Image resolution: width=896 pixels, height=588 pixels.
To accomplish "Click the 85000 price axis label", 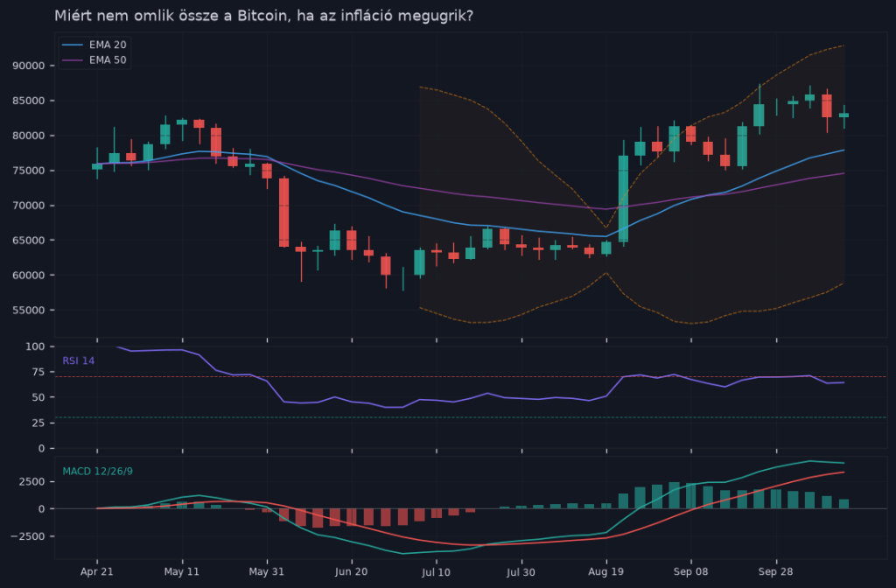I will (29, 101).
